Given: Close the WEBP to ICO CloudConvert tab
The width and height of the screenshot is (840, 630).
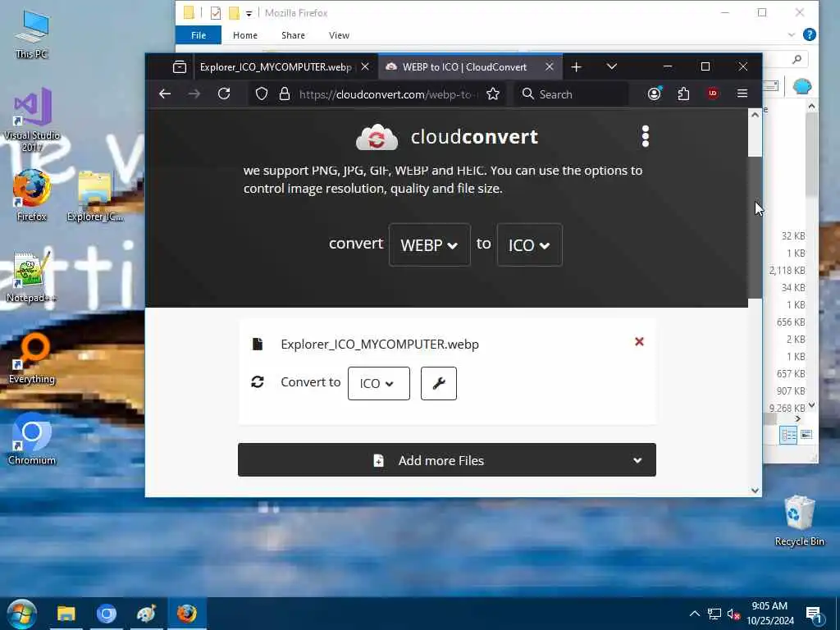Looking at the screenshot, I should (x=549, y=66).
